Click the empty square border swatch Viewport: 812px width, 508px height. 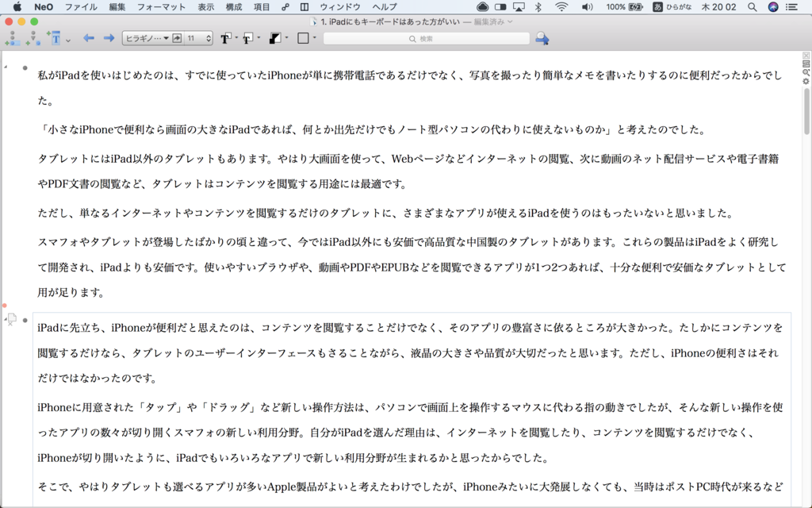tap(304, 38)
